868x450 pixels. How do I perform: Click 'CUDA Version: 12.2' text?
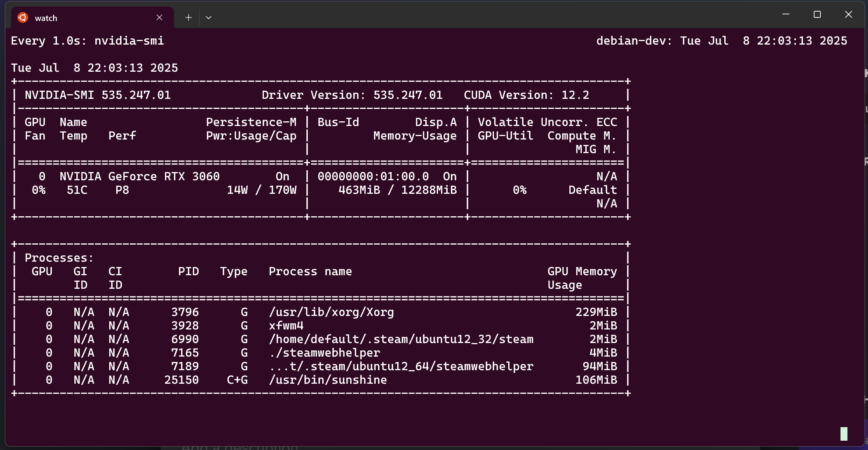click(x=526, y=95)
